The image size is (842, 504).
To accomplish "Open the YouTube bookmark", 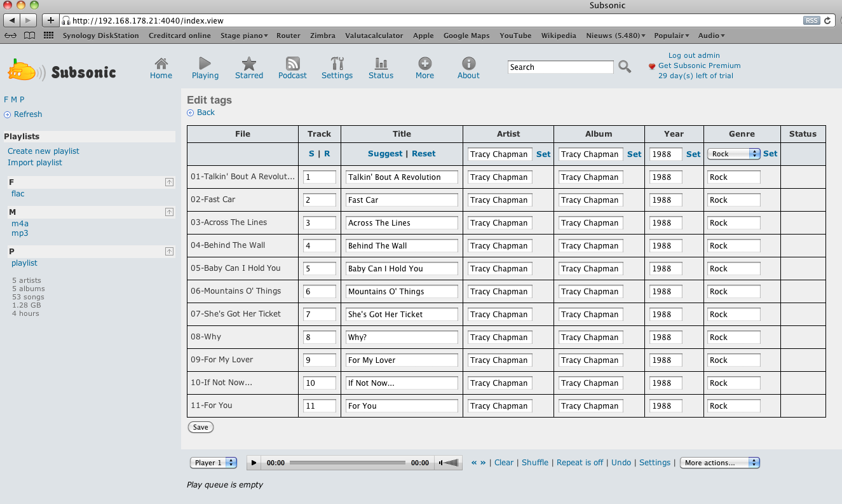I will point(515,36).
